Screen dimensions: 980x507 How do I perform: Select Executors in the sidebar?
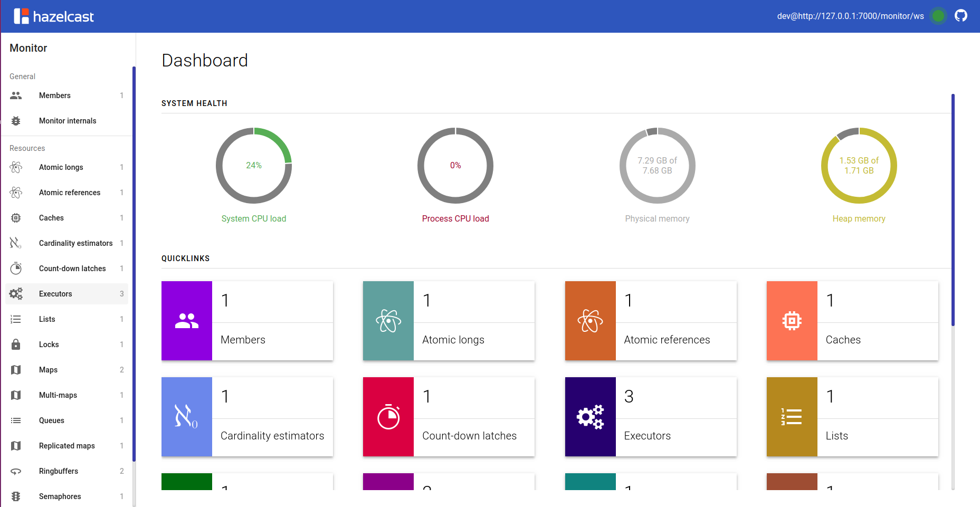[66, 294]
